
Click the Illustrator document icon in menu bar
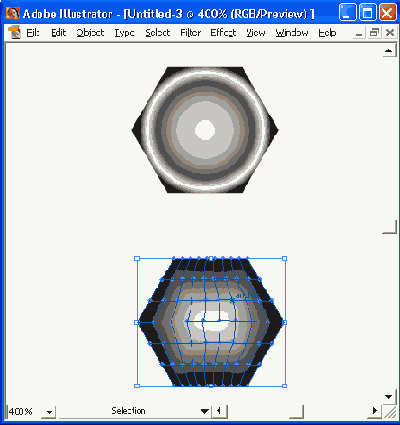pos(15,33)
